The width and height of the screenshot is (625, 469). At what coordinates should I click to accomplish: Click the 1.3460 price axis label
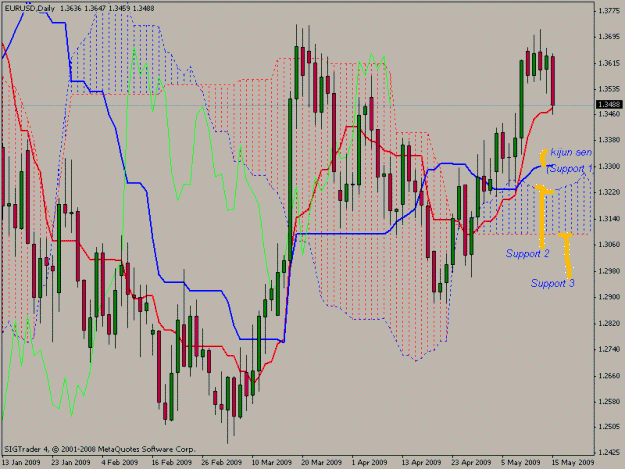[x=609, y=114]
